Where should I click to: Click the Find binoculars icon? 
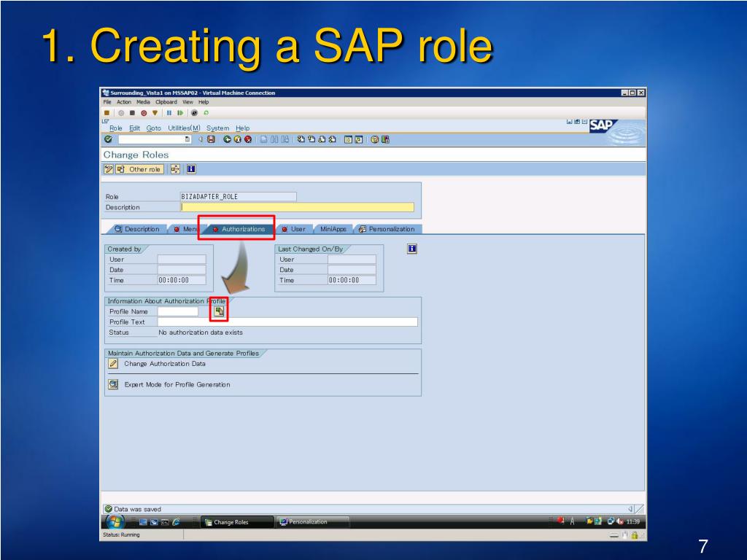[274, 139]
